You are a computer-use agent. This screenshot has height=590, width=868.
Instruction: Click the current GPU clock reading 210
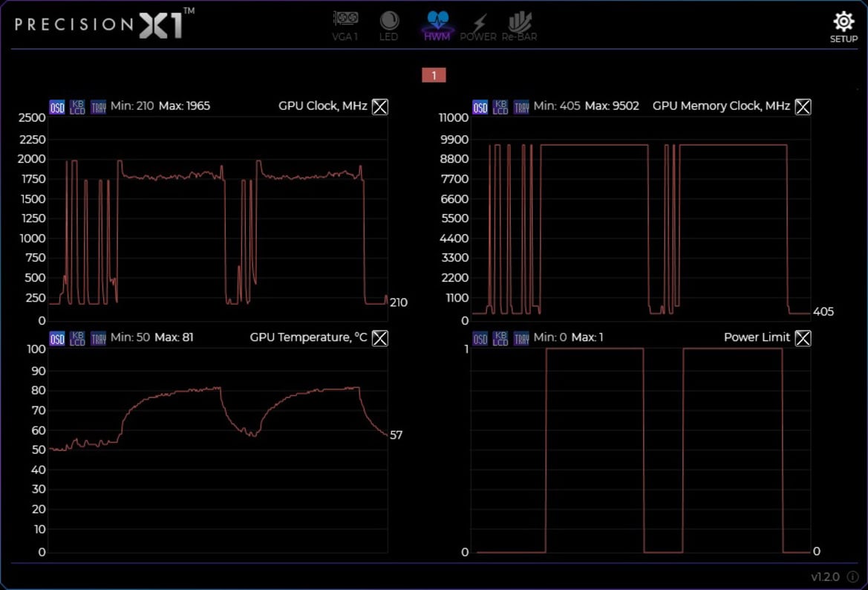pyautogui.click(x=399, y=302)
